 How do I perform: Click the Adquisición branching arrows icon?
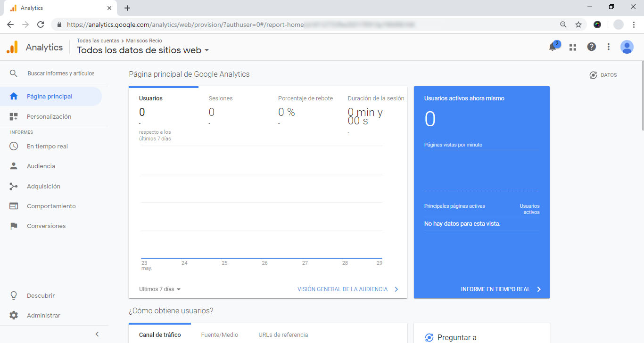click(x=14, y=186)
